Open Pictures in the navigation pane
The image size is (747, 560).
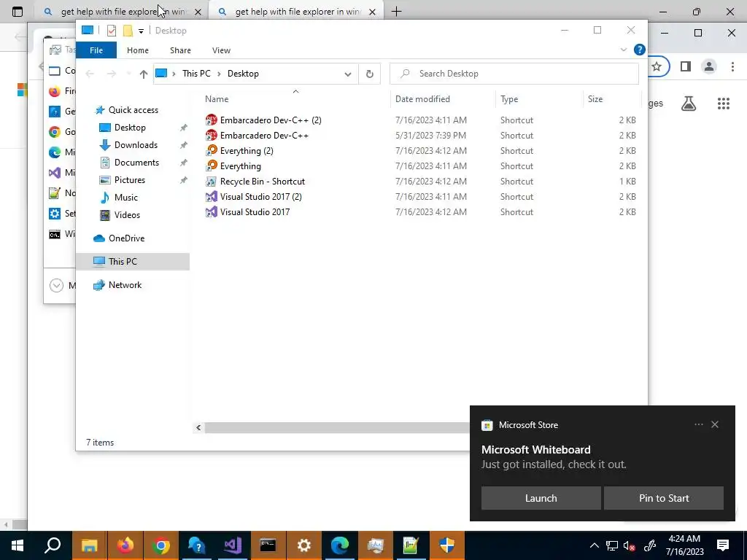pyautogui.click(x=130, y=180)
